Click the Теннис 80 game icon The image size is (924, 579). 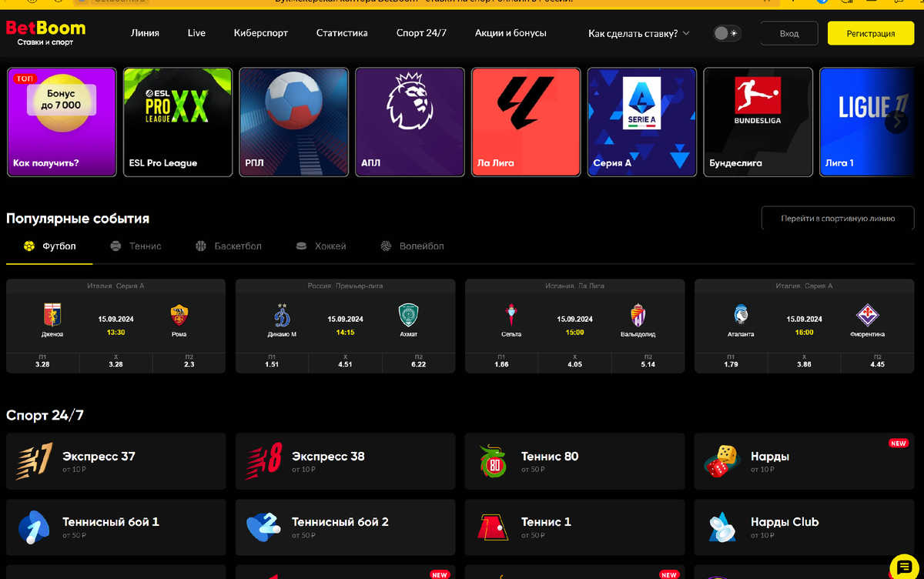click(x=494, y=461)
